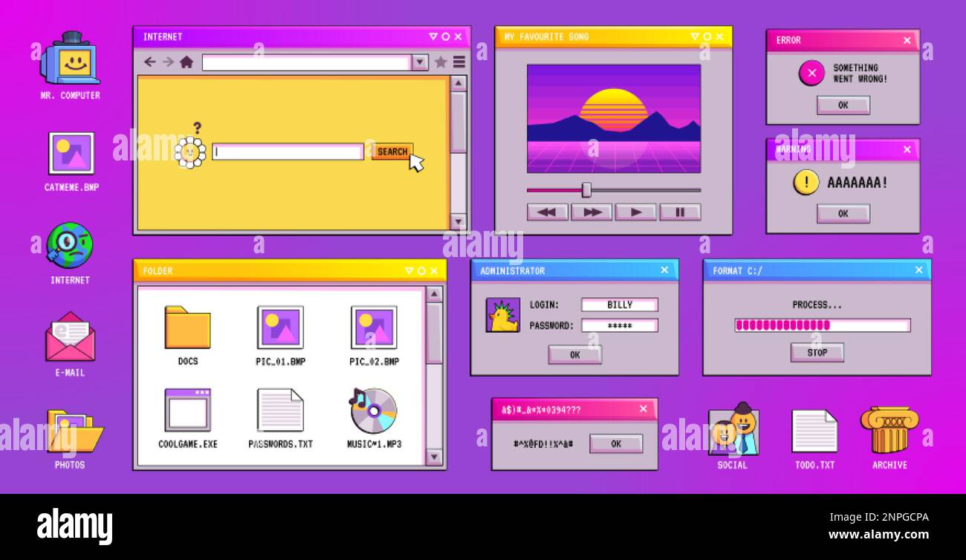Click the orange Search button
966x560 pixels.
392,152
